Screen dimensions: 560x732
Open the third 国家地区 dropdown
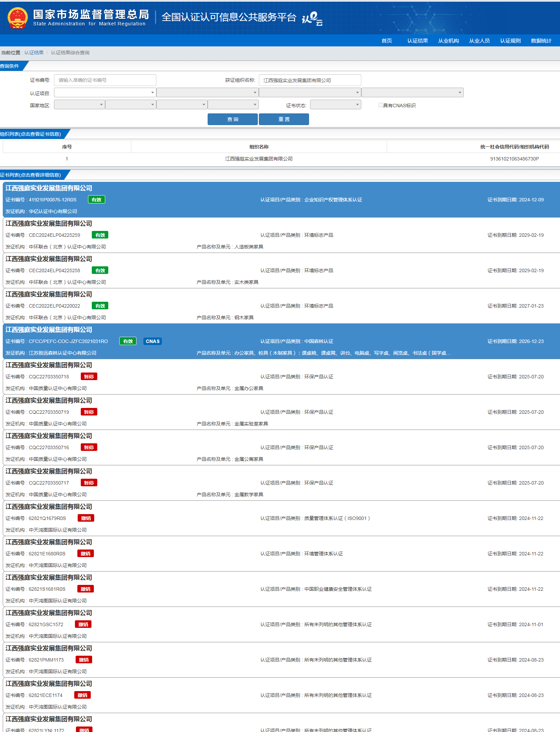tap(182, 104)
